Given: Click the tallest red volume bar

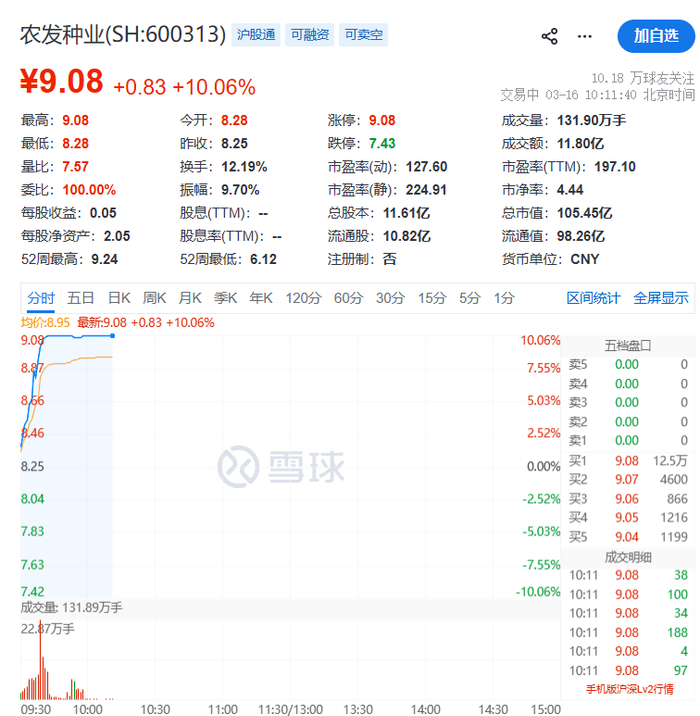Looking at the screenshot, I should (40, 660).
